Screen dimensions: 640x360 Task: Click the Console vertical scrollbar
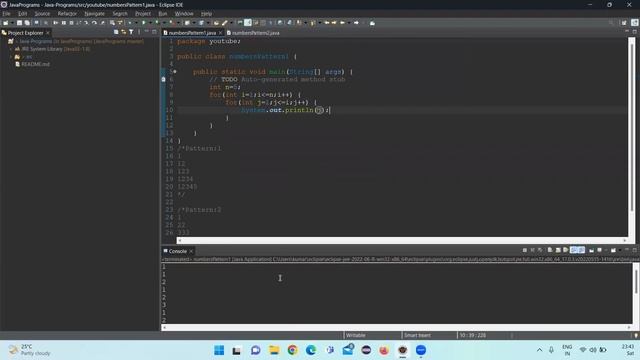636,293
